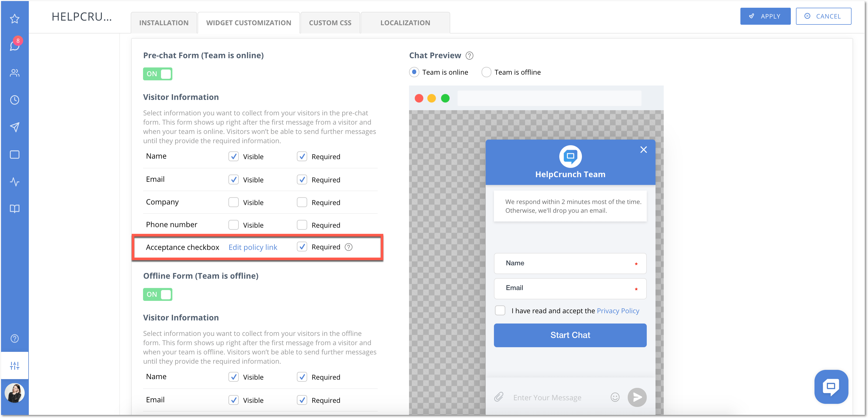This screenshot has width=868, height=418.
Task: Click the Apply button
Action: [x=765, y=16]
